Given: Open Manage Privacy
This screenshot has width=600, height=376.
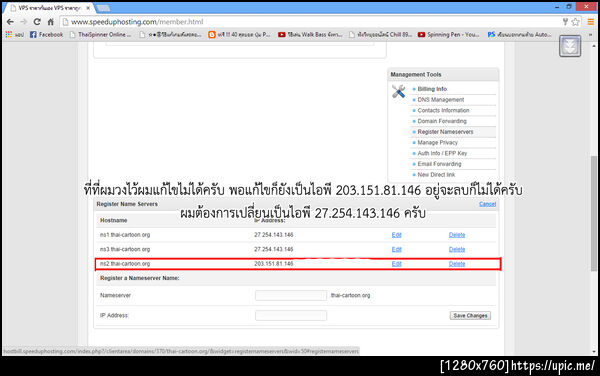Looking at the screenshot, I should [437, 142].
